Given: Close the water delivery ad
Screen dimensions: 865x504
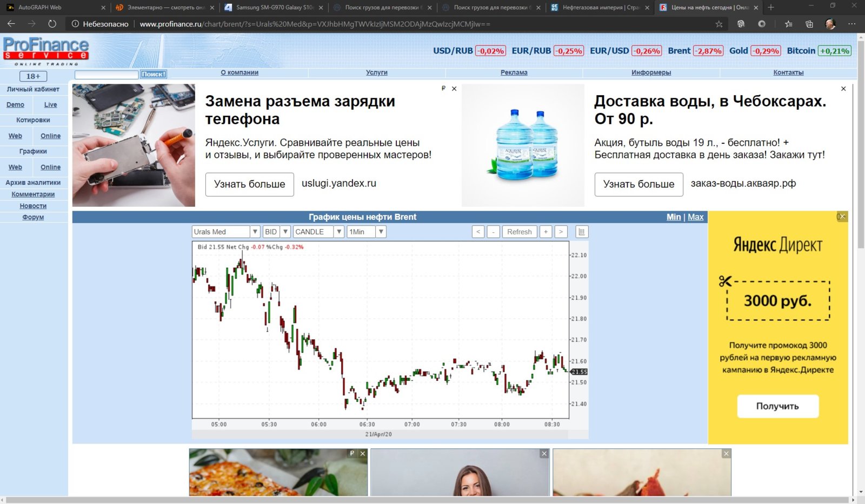Looking at the screenshot, I should tap(843, 89).
